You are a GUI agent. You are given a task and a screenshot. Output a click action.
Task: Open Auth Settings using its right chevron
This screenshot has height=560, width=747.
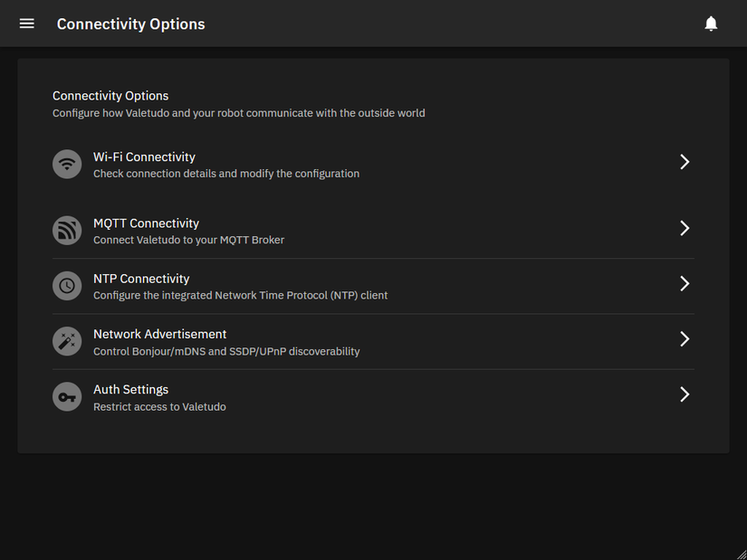pyautogui.click(x=685, y=394)
